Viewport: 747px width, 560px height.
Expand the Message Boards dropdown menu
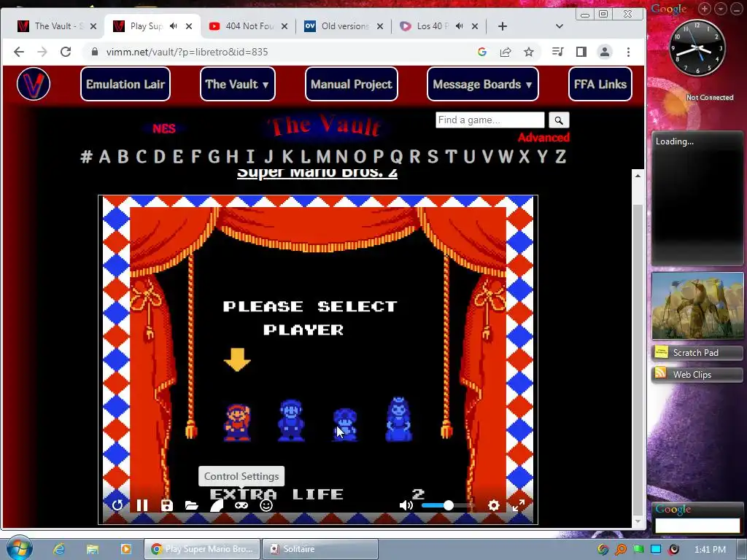tap(483, 85)
